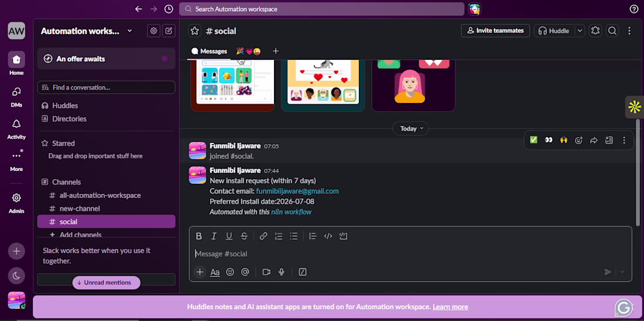Record a video clip
This screenshot has height=321, width=644.
click(266, 272)
